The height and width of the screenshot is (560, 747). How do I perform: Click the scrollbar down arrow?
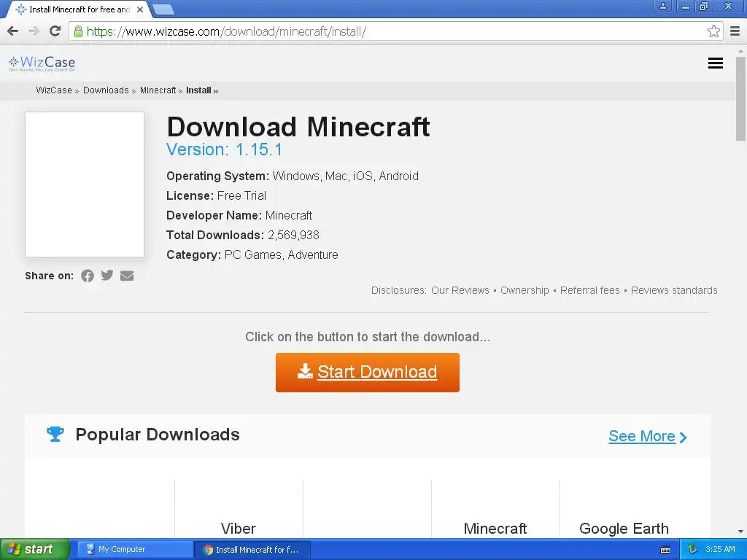click(x=740, y=531)
